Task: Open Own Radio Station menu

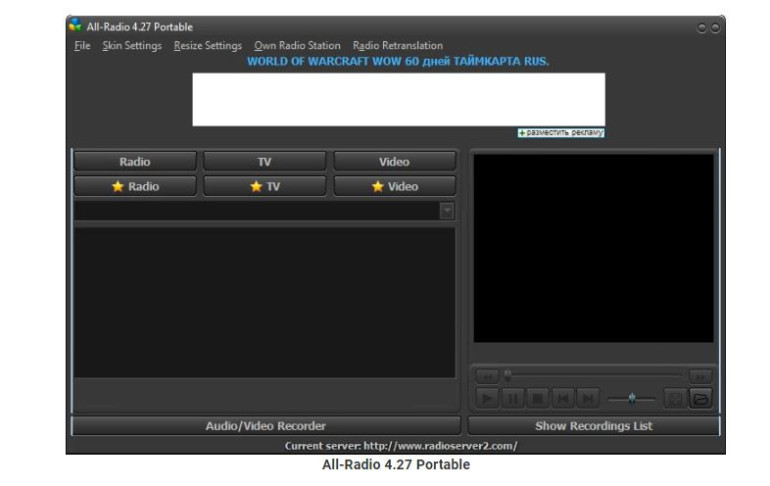Action: click(297, 46)
